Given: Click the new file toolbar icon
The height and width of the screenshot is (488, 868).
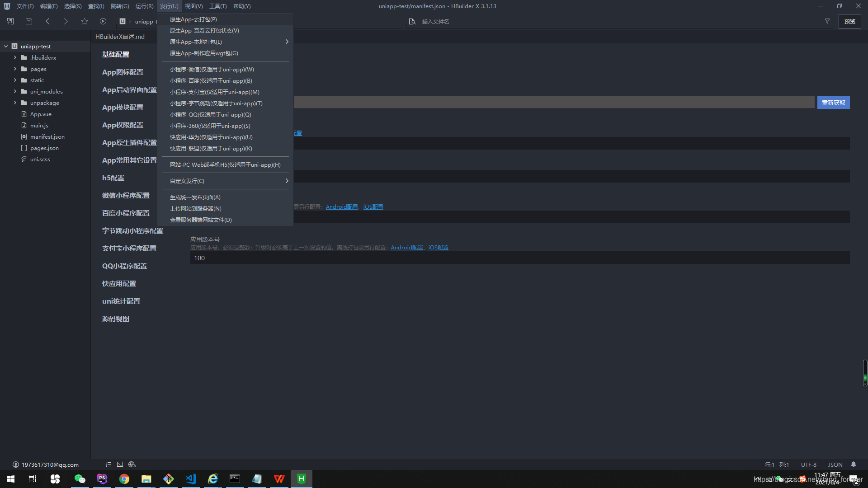Looking at the screenshot, I should [10, 21].
